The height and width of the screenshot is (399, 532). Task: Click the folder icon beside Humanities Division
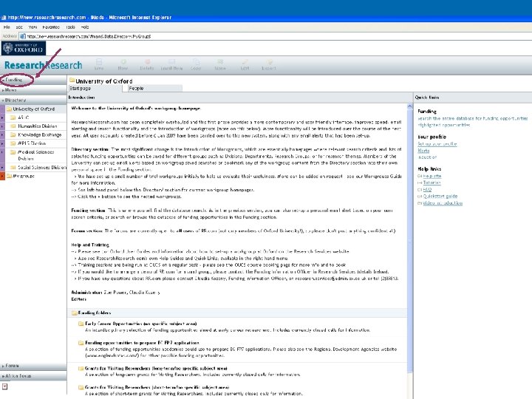click(13, 126)
